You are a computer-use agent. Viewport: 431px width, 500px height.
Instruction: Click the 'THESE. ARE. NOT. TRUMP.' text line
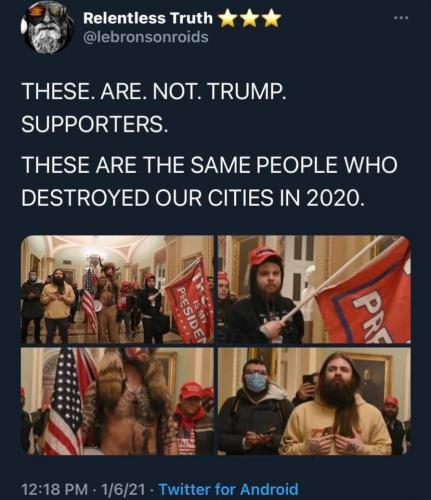point(154,91)
